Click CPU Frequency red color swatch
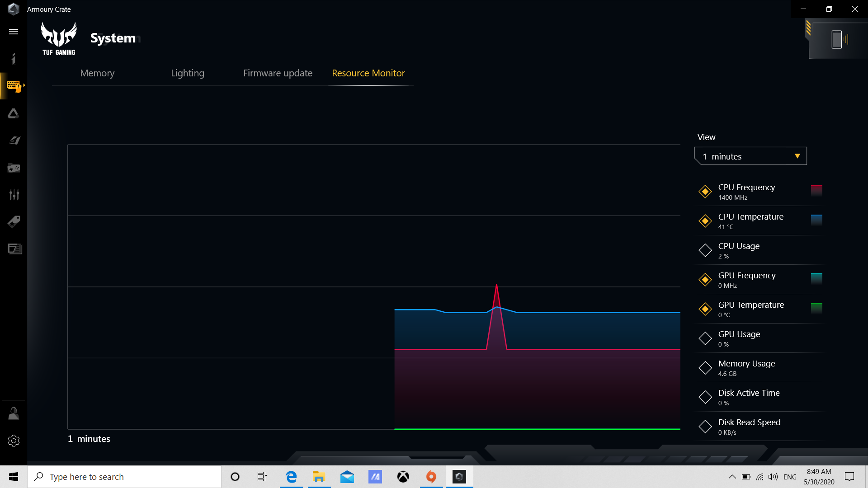The height and width of the screenshot is (488, 868). click(816, 191)
